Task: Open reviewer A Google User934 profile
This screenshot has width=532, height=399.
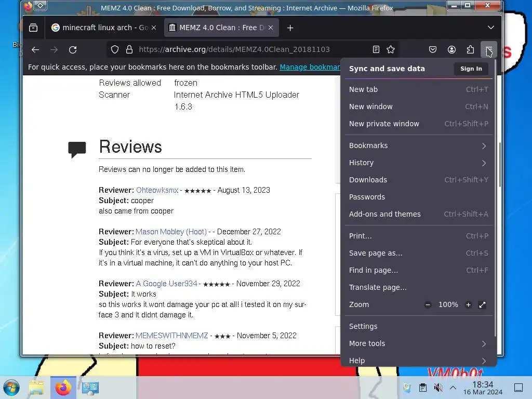Action: [x=167, y=284]
